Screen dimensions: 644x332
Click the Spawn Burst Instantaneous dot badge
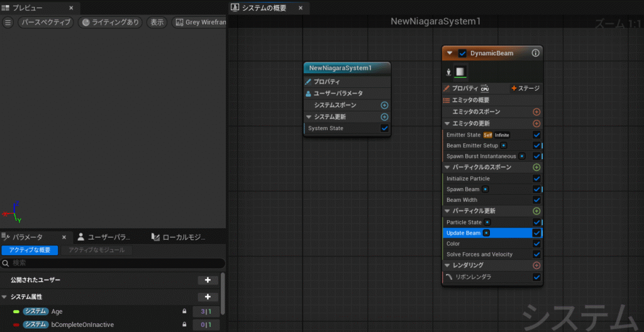[521, 156]
